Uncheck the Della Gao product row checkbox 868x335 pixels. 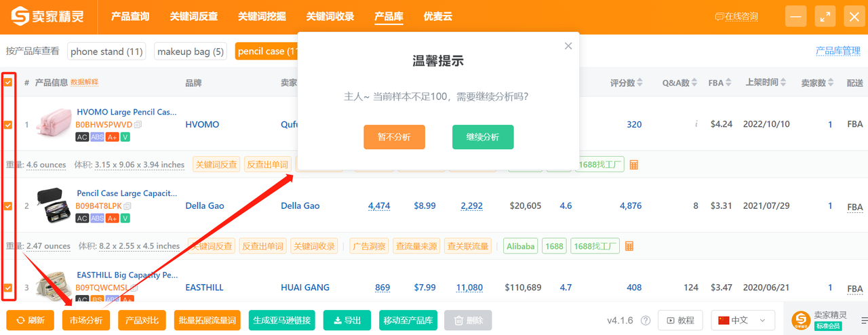click(8, 206)
